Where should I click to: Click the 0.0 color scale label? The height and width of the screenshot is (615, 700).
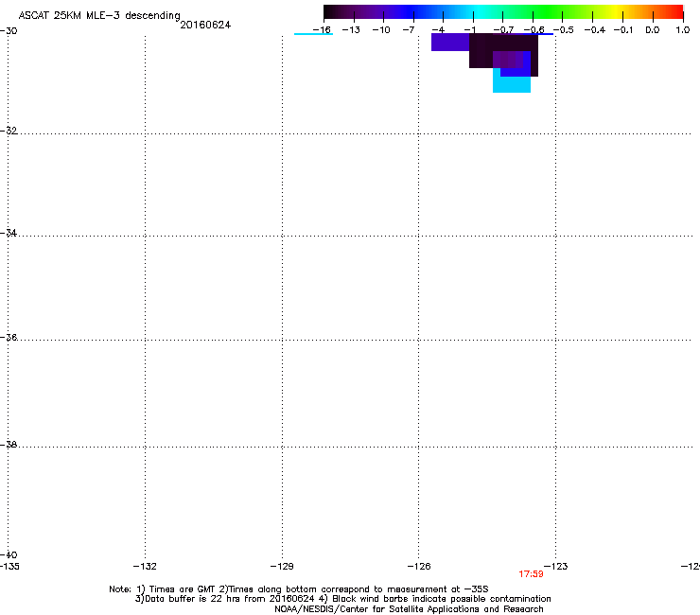(x=653, y=30)
